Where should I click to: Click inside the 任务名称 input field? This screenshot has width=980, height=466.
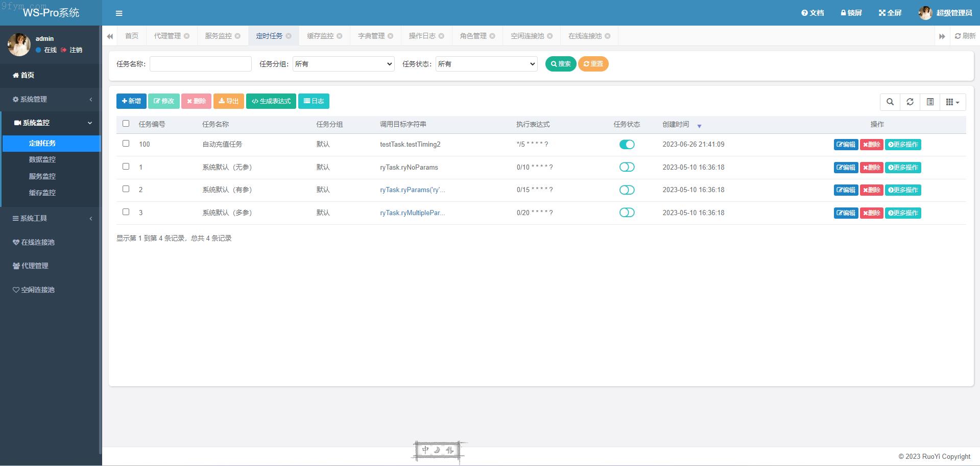(200, 64)
